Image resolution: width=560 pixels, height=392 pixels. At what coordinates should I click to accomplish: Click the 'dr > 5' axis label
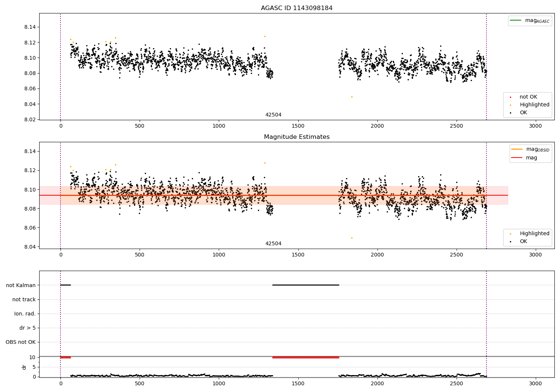pos(28,328)
